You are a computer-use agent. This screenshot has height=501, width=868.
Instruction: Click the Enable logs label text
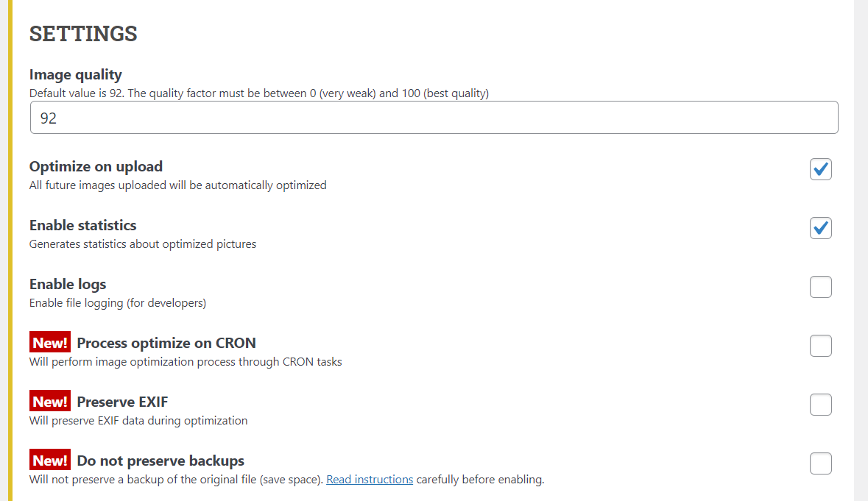(x=68, y=284)
